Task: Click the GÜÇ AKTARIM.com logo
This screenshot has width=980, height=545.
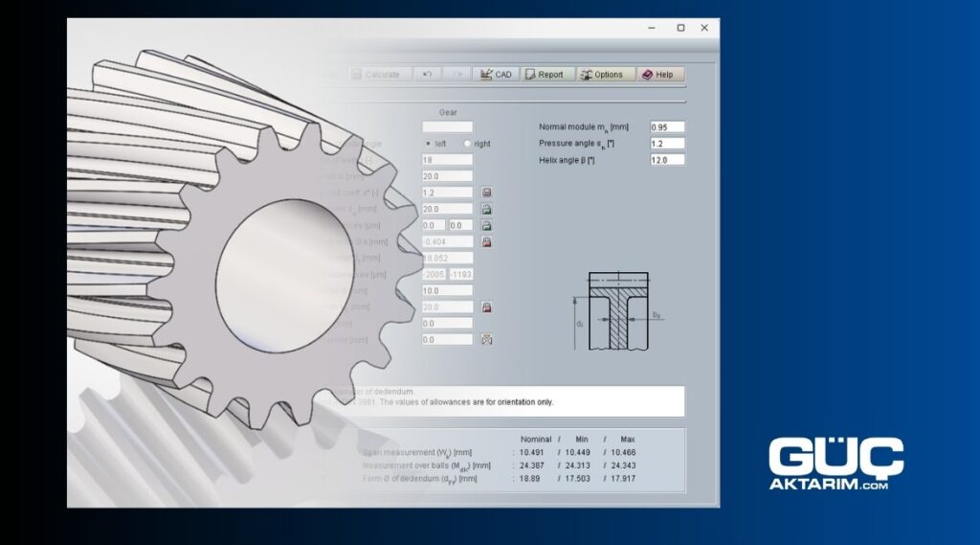Action: 836,464
